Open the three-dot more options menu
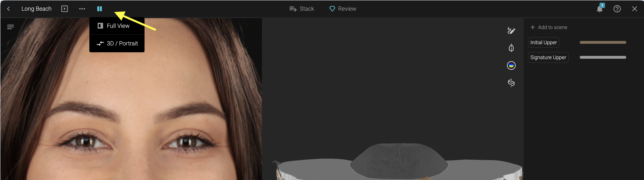 click(82, 9)
